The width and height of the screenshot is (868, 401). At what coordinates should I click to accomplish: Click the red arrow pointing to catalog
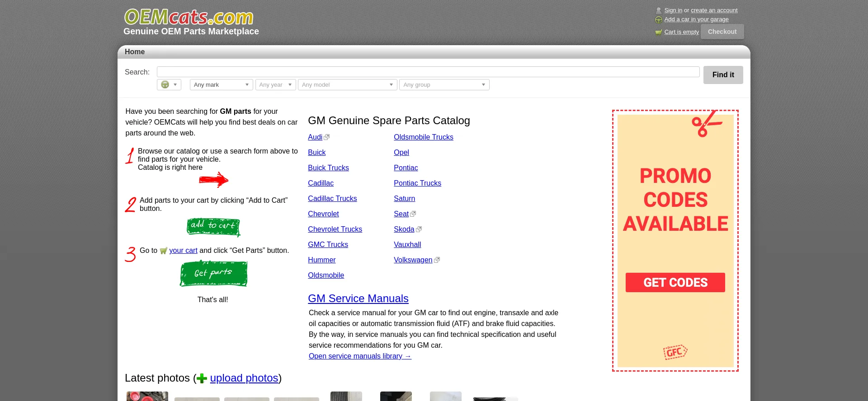pos(213,180)
